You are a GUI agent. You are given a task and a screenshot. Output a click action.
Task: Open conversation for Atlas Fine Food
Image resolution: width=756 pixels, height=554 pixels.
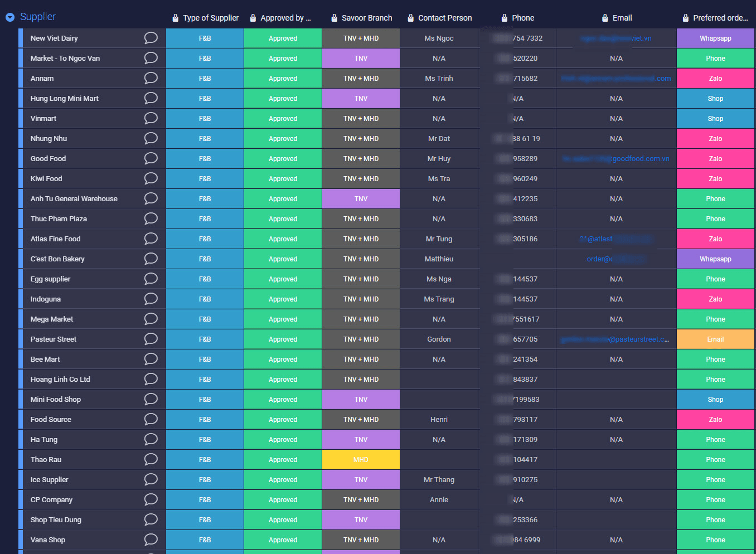(151, 239)
